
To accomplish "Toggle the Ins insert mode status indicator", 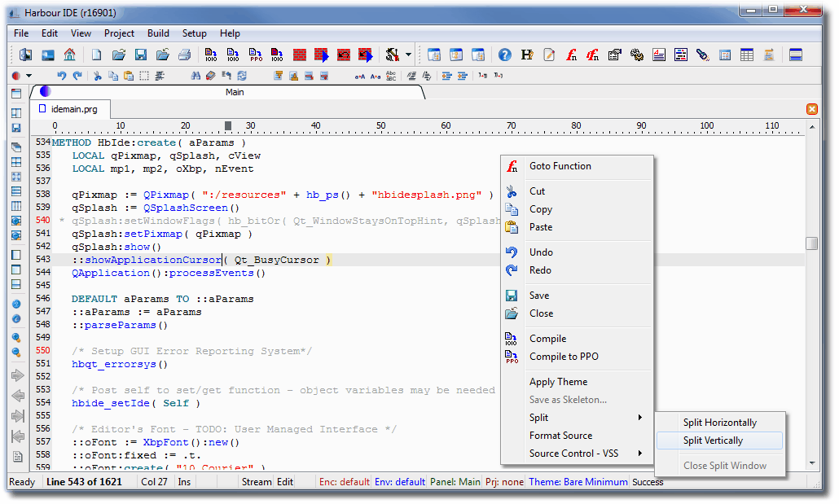I will coord(184,482).
